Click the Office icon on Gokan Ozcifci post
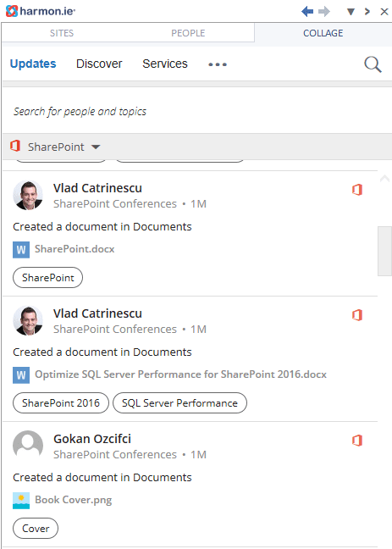Screen dimensions: 392x549 click(357, 440)
